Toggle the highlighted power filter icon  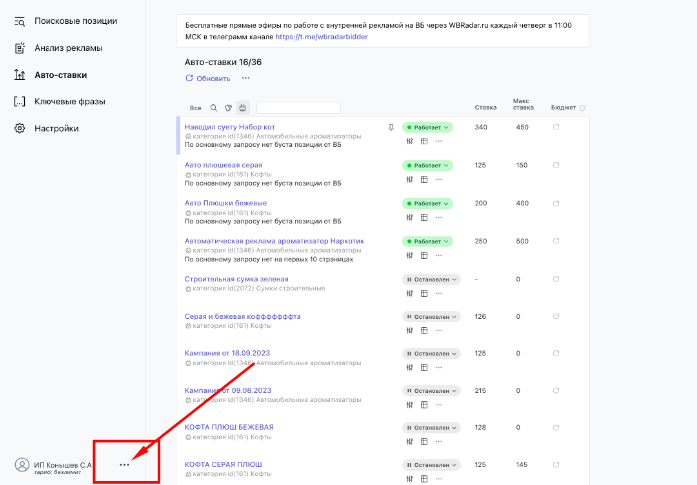coord(243,108)
